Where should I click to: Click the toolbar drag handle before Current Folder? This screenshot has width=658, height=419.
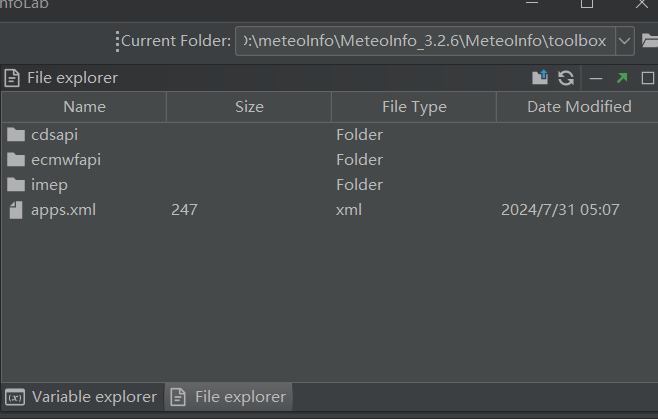pyautogui.click(x=117, y=41)
